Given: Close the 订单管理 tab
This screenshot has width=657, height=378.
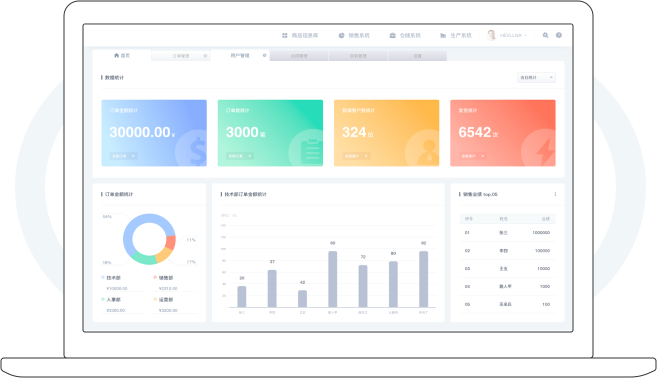Looking at the screenshot, I should point(205,56).
